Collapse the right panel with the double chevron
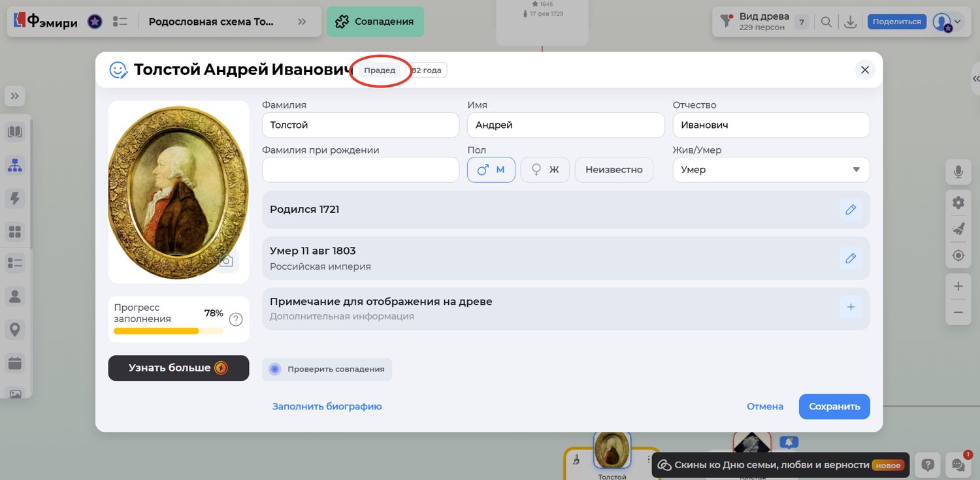Image resolution: width=980 pixels, height=480 pixels. (976, 78)
